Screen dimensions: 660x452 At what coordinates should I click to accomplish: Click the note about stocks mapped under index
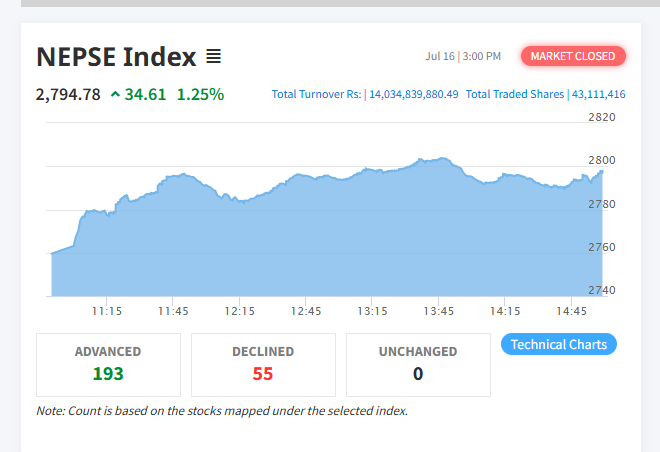pyautogui.click(x=222, y=411)
